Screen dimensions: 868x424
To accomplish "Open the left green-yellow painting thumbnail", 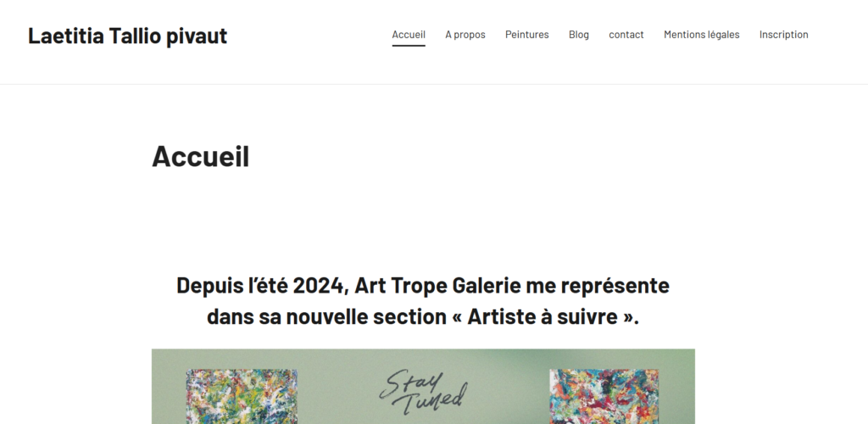I will click(241, 397).
